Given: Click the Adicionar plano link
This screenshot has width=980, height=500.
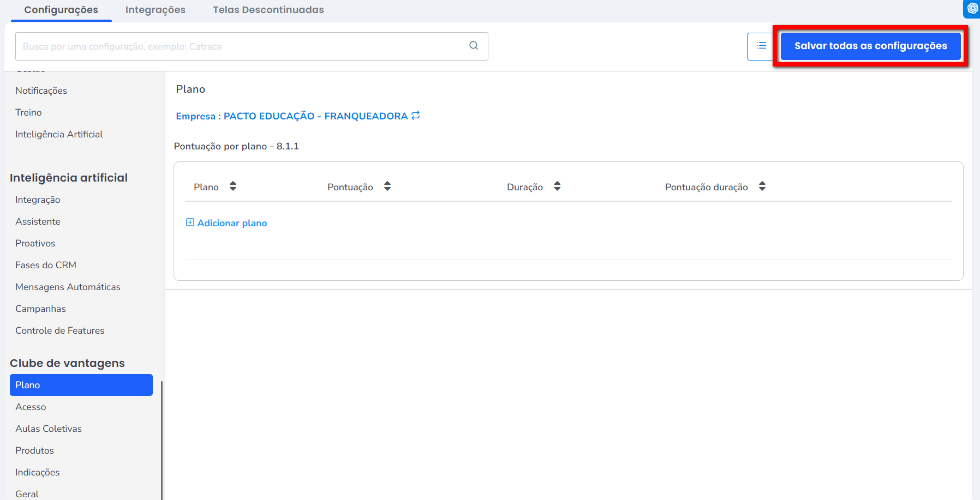Looking at the screenshot, I should pos(232,223).
